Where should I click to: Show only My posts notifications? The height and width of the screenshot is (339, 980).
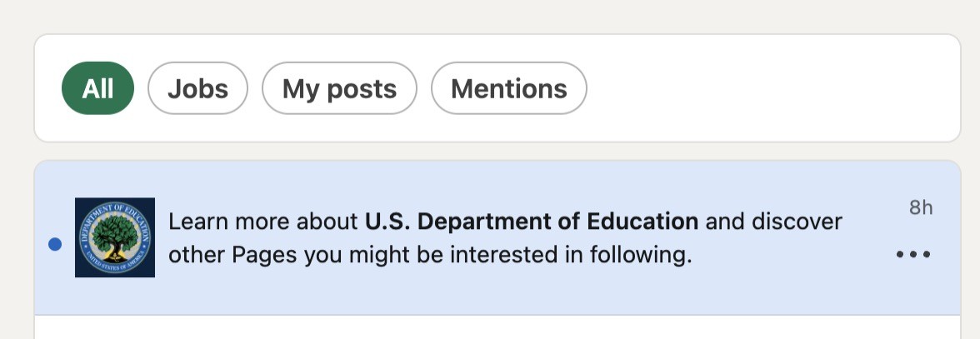coord(339,88)
